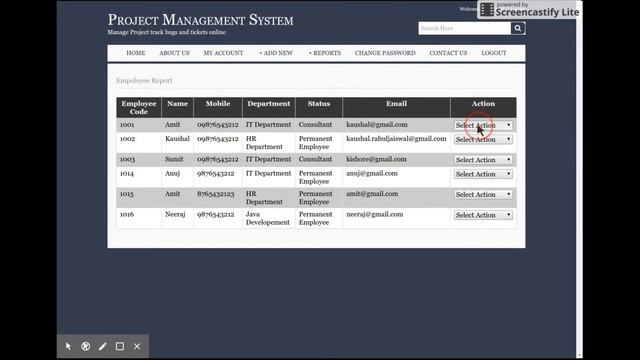The height and width of the screenshot is (360, 640).
Task: Open Select Action dropdown for employee 1003
Action: tap(483, 160)
